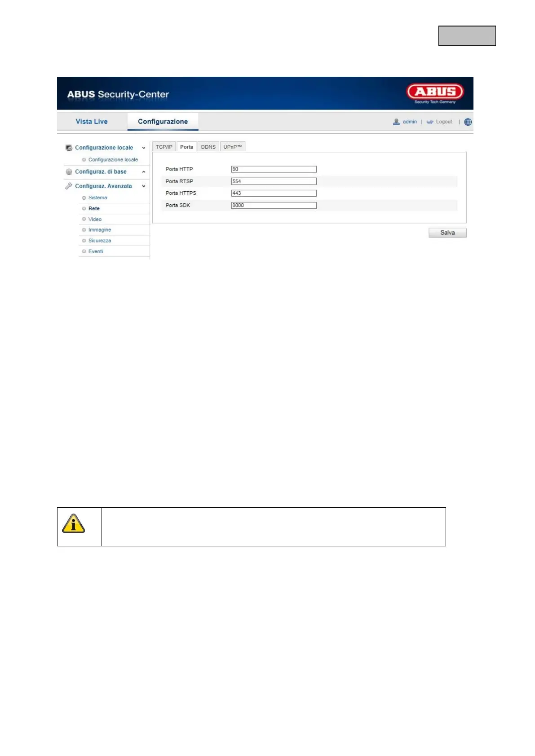Viewport: 535px width, 756px height.
Task: Click the Configuraz. di base heading
Action: [101, 172]
